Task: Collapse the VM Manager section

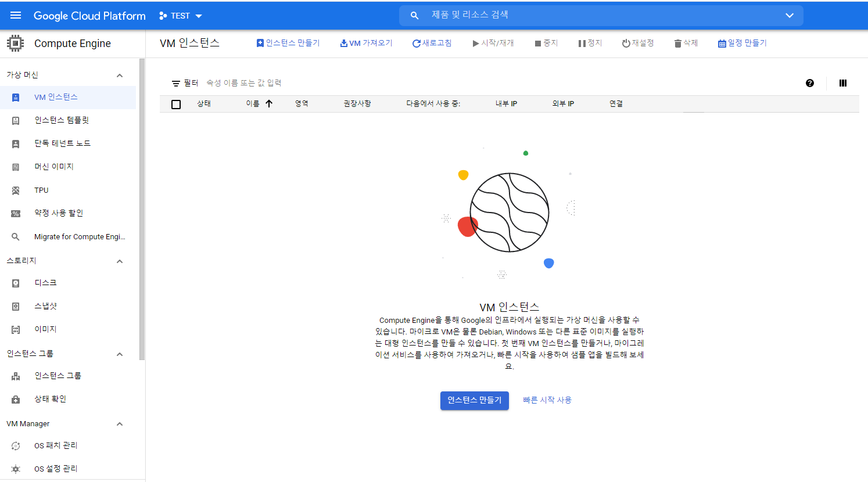Action: pos(120,424)
